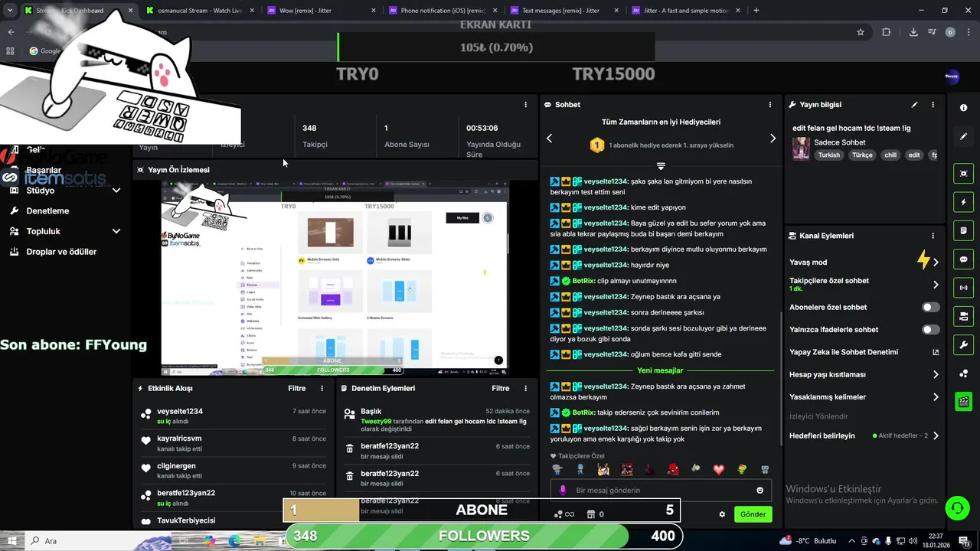This screenshot has height=551, width=980.
Task: Show next gift leaderboard entry arrow
Action: point(773,139)
